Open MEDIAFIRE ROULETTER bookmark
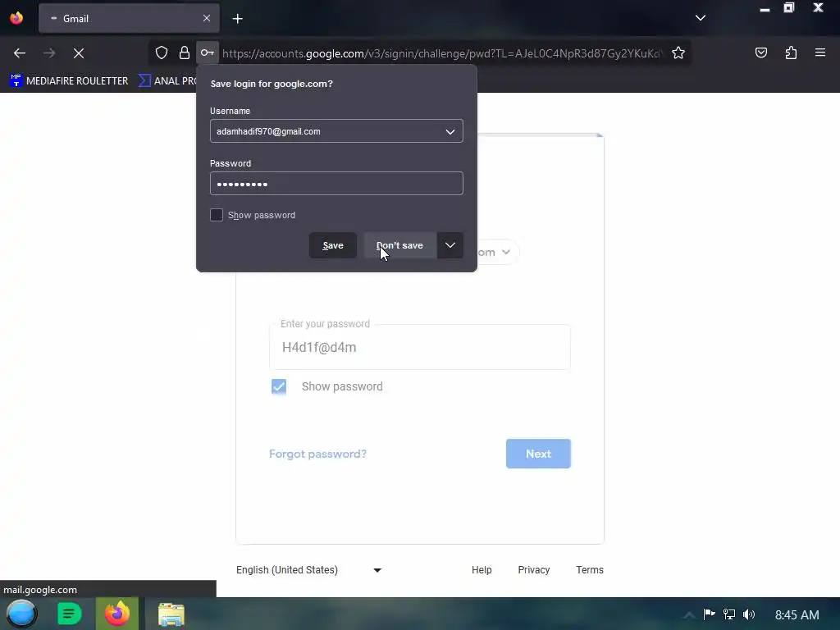The width and height of the screenshot is (840, 630). pos(69,81)
